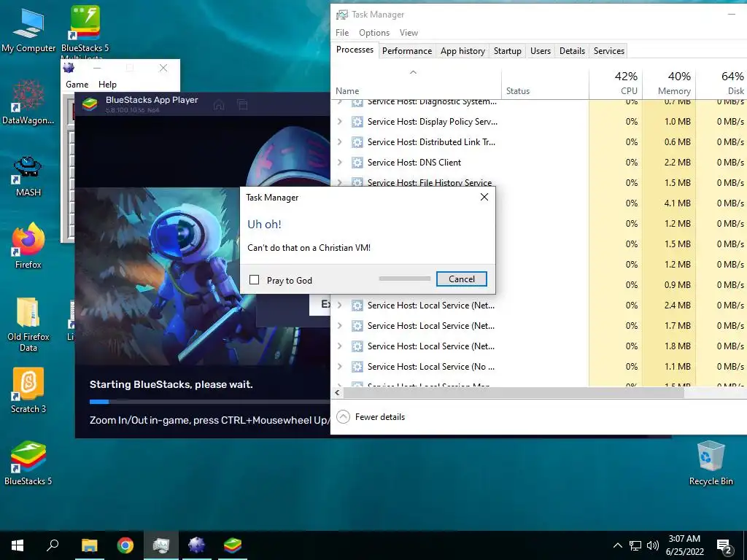Screen dimensions: 747x560
Task: Launch MASH desktop shortcut
Action: (28, 176)
